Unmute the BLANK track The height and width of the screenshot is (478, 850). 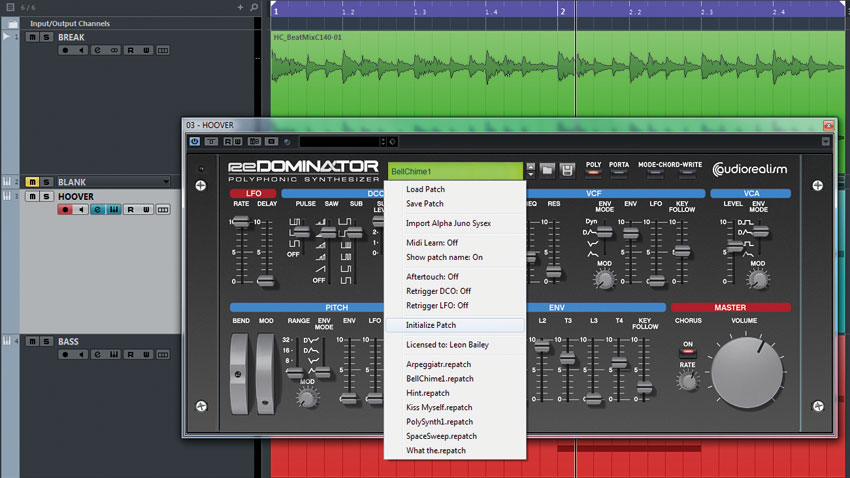(32, 182)
